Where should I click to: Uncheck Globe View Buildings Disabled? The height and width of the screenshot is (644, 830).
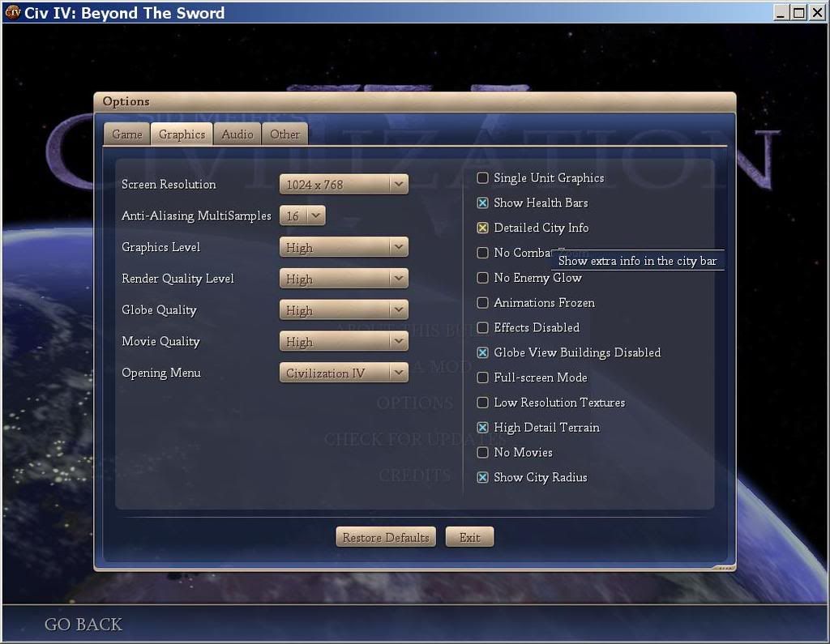pos(482,352)
